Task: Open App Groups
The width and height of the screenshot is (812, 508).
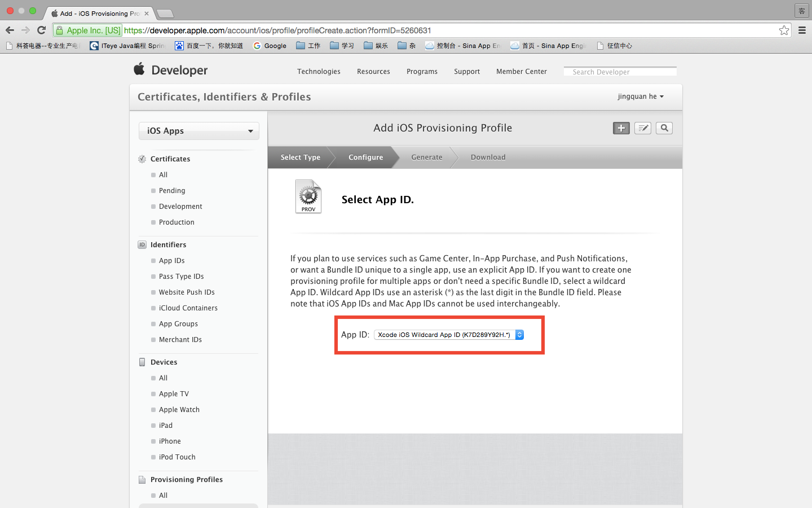Action: 178,324
